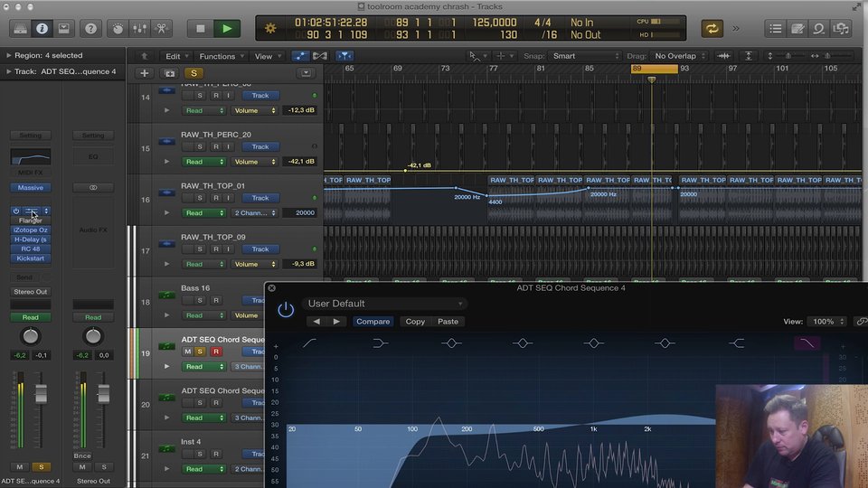Open LCD display mode gear icon
Screen dimensions: 868x488
tap(270, 28)
